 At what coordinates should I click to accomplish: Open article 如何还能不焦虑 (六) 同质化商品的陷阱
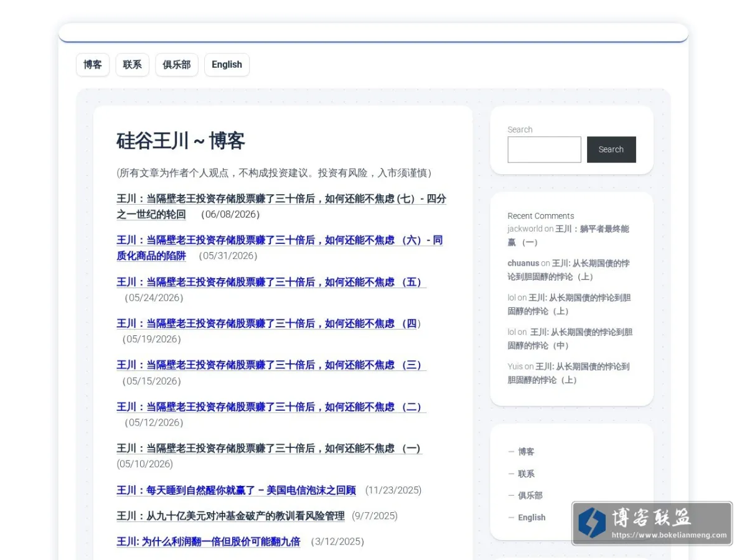(x=280, y=248)
